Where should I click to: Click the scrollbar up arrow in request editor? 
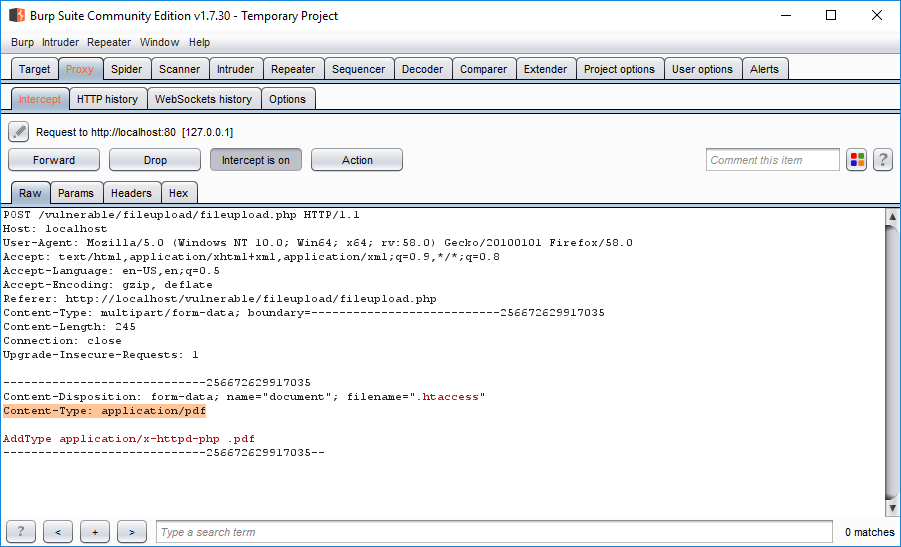tap(892, 217)
